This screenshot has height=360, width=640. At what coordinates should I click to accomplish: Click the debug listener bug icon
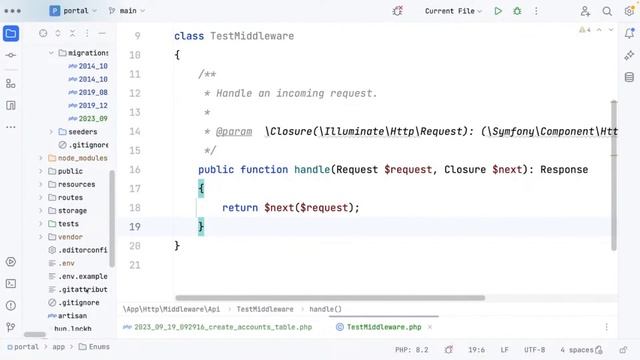(398, 11)
